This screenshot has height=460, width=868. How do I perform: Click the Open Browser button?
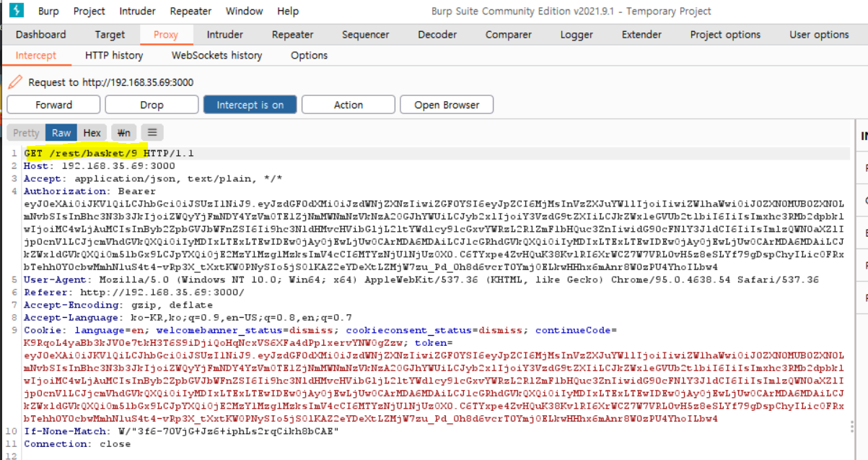click(x=447, y=105)
